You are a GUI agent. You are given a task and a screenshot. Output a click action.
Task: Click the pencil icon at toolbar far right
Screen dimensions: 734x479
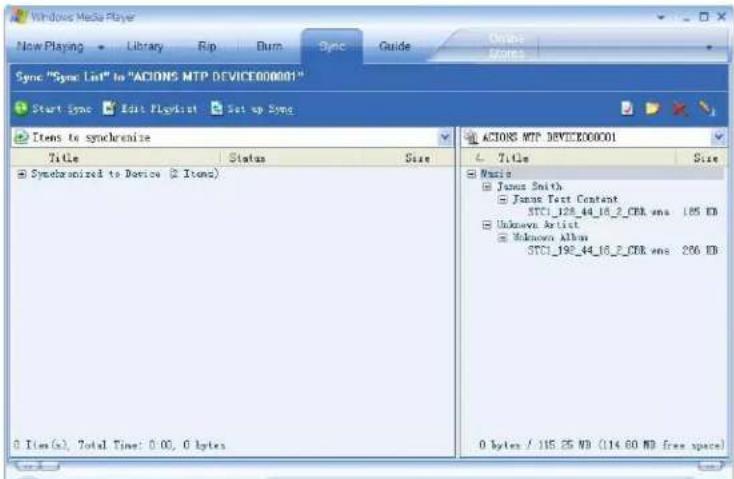tap(706, 109)
